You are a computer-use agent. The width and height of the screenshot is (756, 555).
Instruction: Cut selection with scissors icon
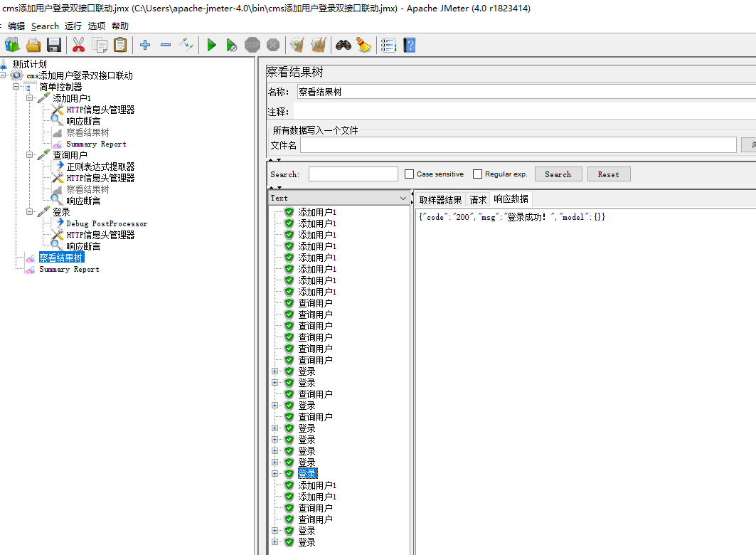[x=79, y=45]
